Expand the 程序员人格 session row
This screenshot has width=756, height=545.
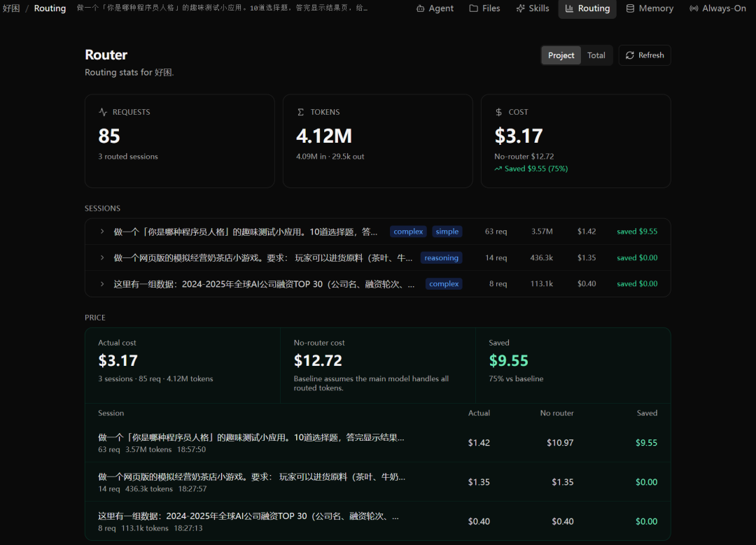[x=101, y=232]
